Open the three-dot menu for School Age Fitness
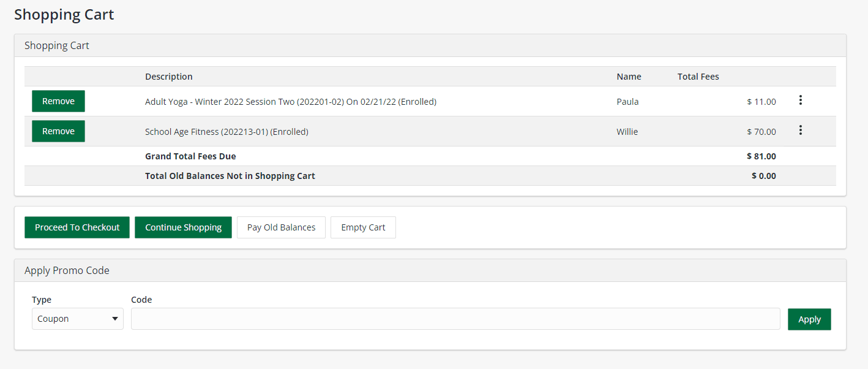The width and height of the screenshot is (868, 369). point(800,131)
